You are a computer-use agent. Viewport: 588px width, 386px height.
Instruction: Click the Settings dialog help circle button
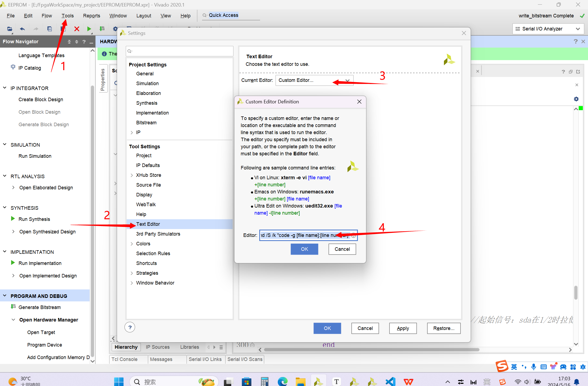[x=130, y=327]
